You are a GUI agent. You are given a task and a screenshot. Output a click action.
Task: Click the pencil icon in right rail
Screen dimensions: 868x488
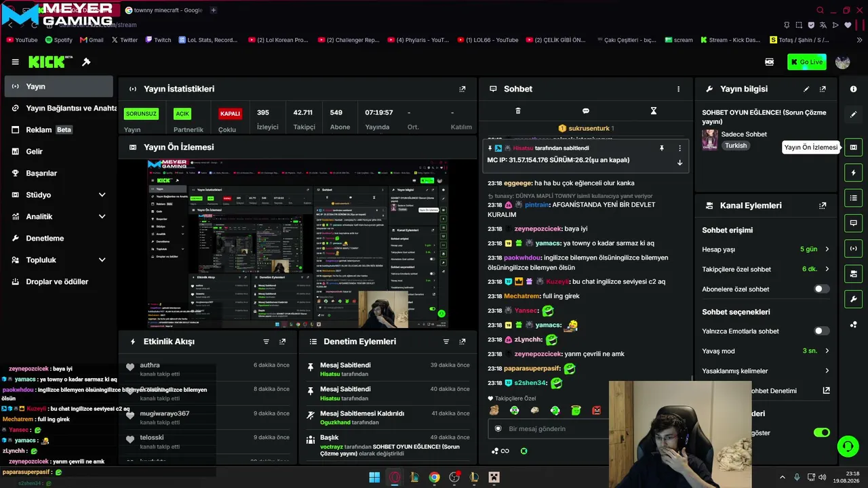(853, 114)
